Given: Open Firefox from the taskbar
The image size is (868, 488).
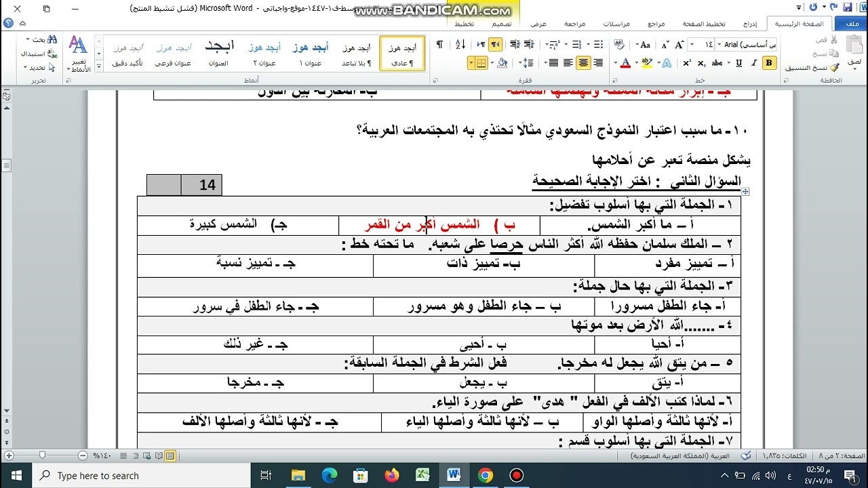Looking at the screenshot, I should [x=391, y=476].
